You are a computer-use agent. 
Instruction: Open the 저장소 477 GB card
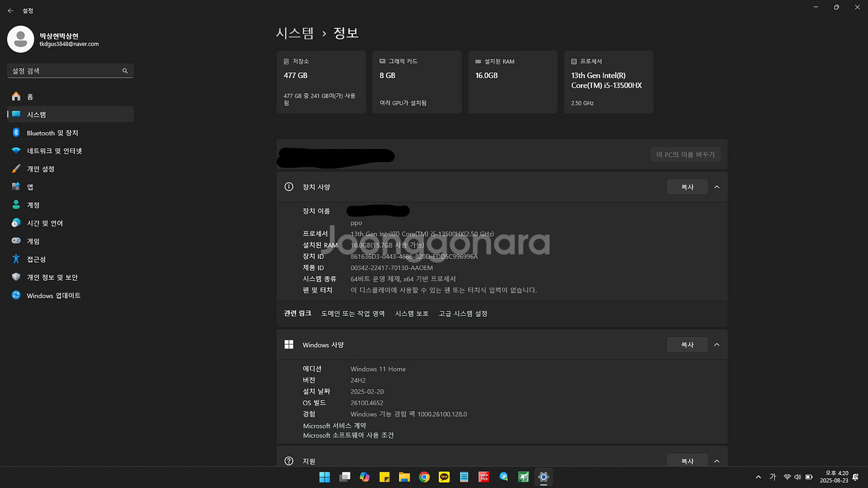(321, 82)
